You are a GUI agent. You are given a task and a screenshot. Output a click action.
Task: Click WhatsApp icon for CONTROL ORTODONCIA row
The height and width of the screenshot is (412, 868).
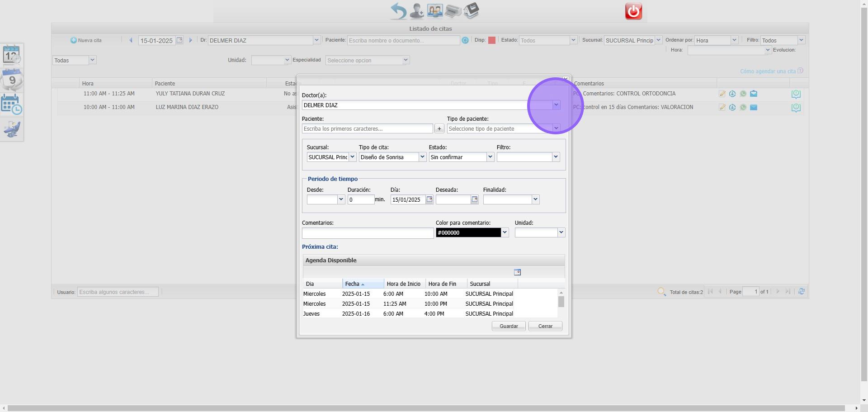[x=743, y=94]
